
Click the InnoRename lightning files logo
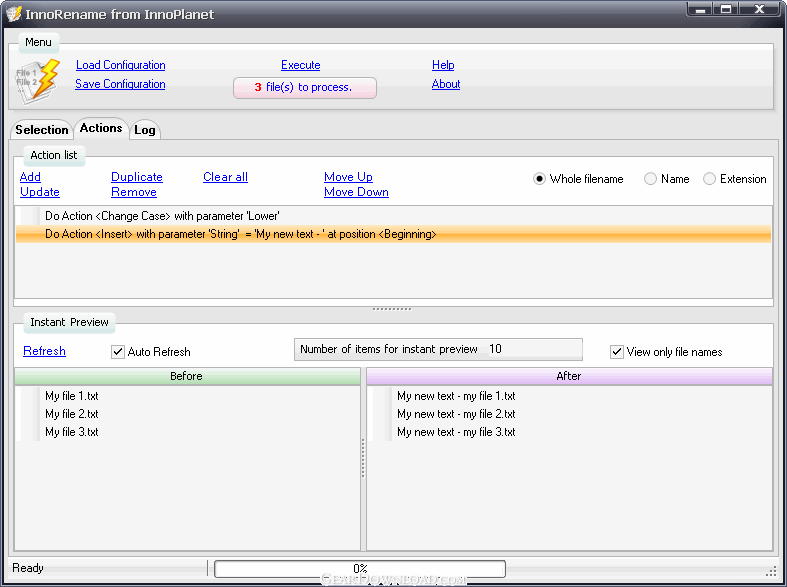38,81
